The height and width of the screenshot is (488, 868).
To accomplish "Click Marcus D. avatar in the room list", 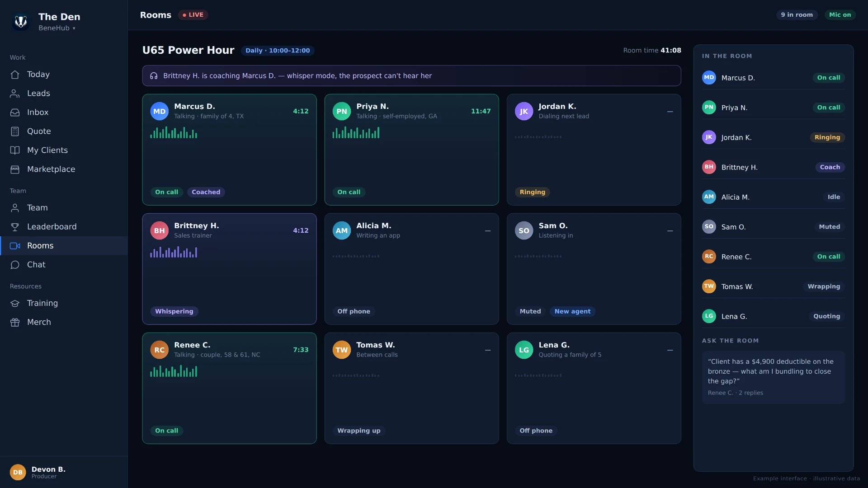I will tap(709, 78).
